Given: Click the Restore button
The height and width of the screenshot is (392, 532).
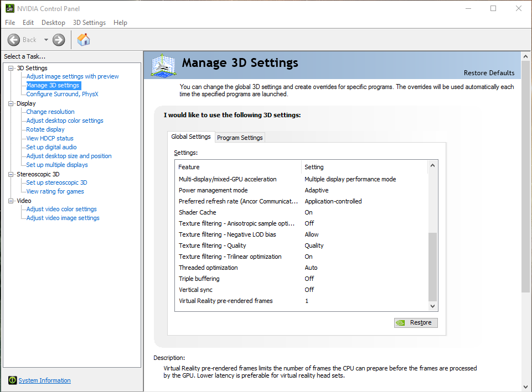Looking at the screenshot, I should click(416, 323).
